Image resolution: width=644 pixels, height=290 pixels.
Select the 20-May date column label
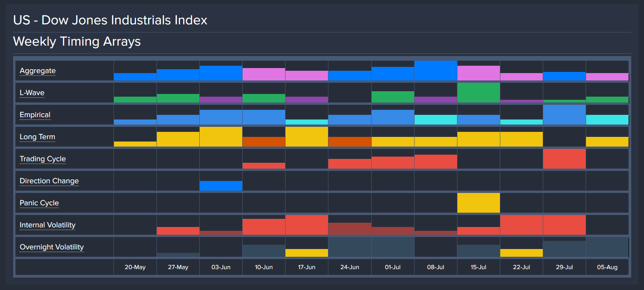coord(135,267)
